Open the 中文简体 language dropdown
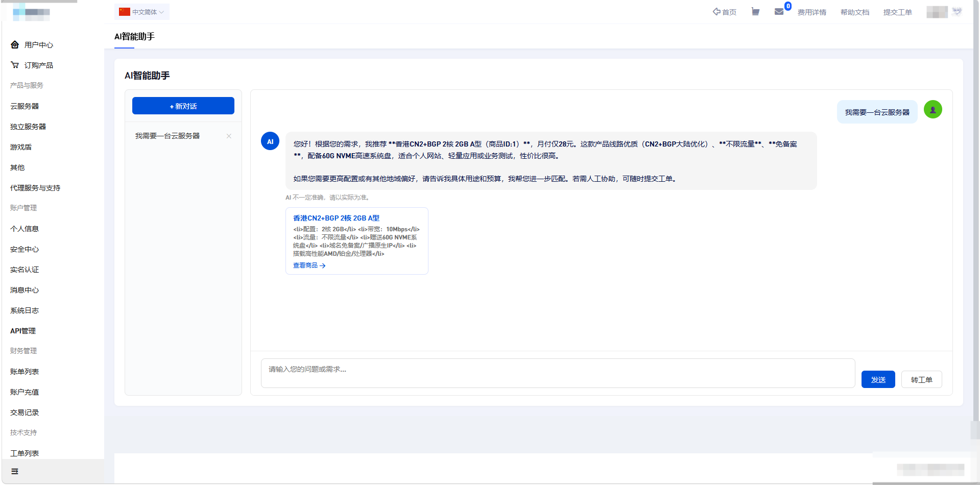The image size is (980, 485). click(142, 12)
